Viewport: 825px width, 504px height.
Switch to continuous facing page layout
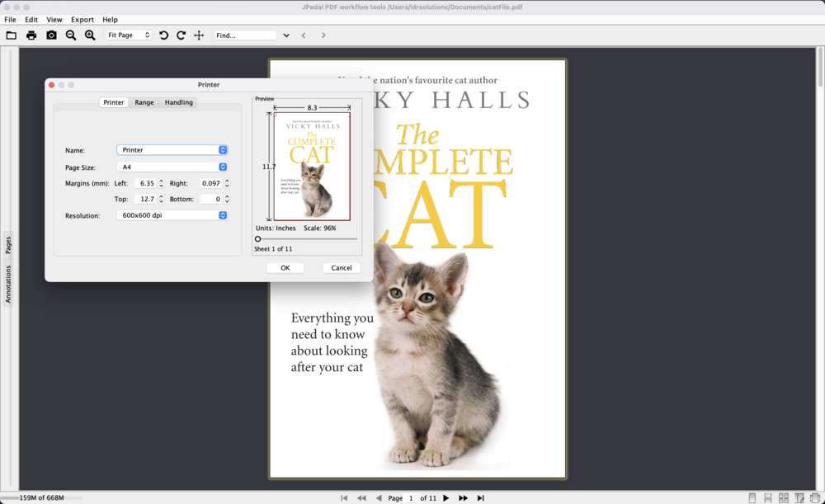point(784,497)
